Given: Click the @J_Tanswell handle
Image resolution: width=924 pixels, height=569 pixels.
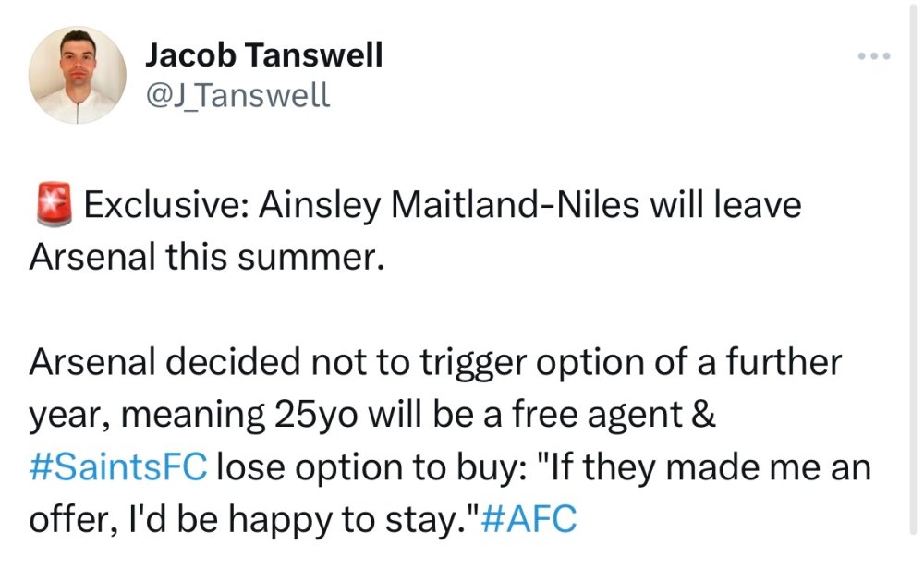Looking at the screenshot, I should 237,94.
